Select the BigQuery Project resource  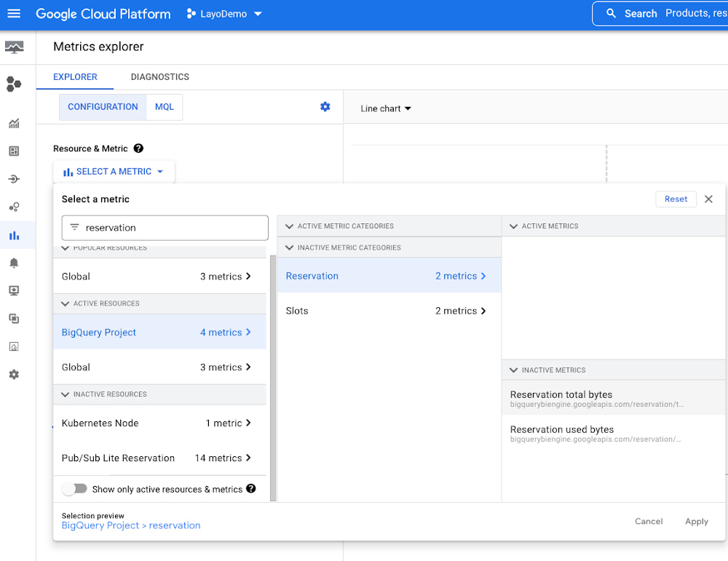click(159, 333)
